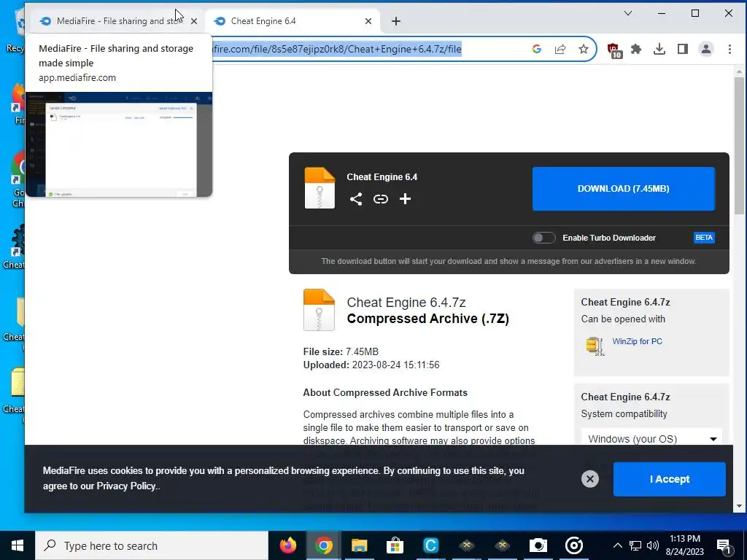Click the share page icon in address bar
Image resolution: width=747 pixels, height=560 pixels.
click(x=560, y=49)
